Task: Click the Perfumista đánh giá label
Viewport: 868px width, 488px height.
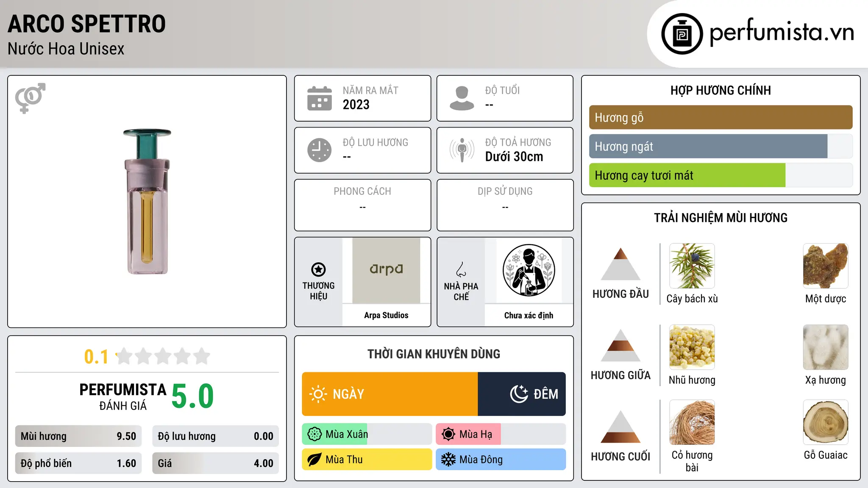Action: tap(123, 396)
